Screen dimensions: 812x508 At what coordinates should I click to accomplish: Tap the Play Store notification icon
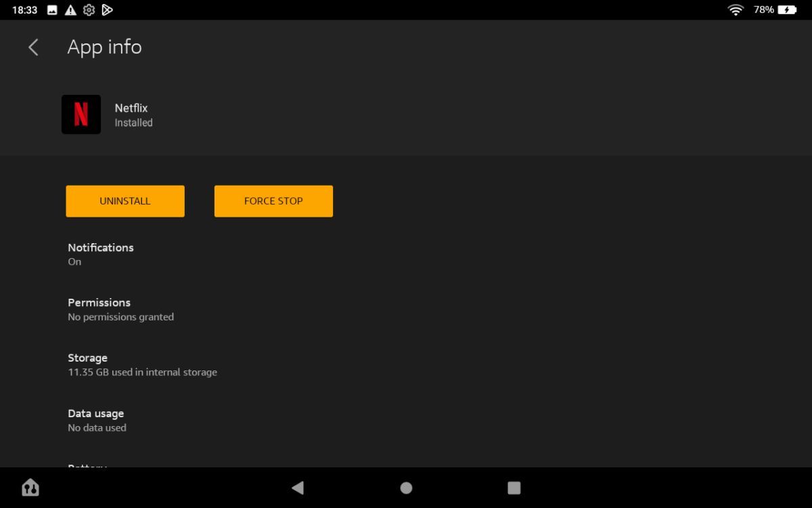point(107,10)
